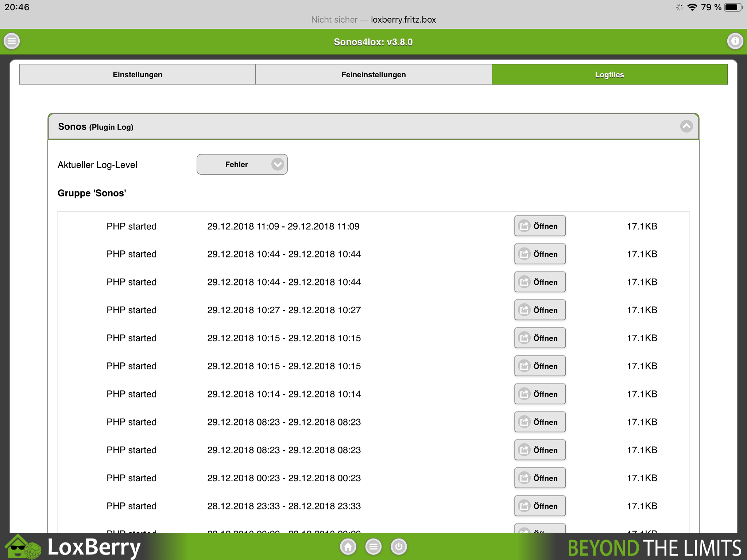Click the LoxBerry logo in the footer

[73, 547]
